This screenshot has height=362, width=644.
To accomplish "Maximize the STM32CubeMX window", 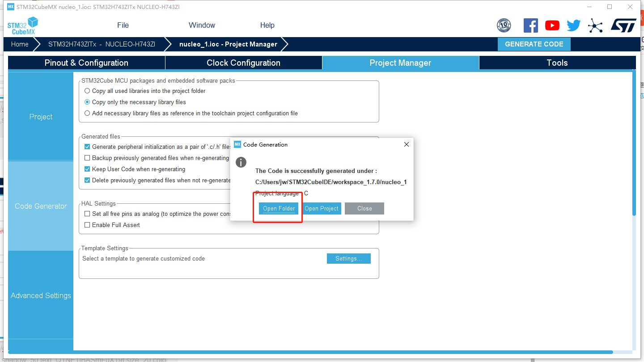I will 610,7.
